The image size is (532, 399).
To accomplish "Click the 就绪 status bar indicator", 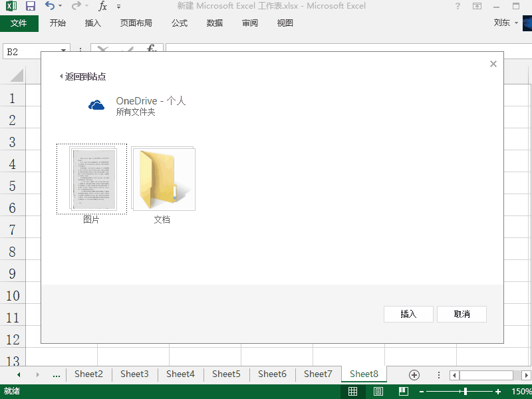I will pos(12,391).
